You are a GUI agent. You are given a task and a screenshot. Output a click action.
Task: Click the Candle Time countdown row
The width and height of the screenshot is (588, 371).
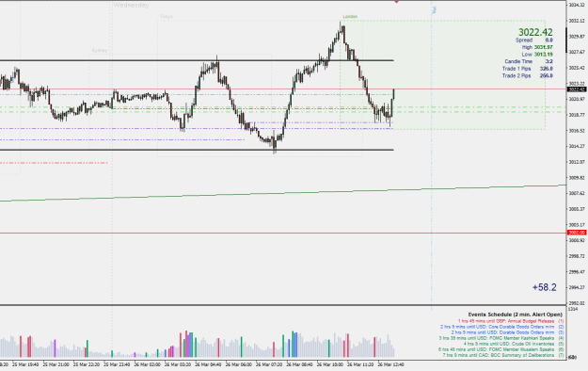pyautogui.click(x=529, y=61)
